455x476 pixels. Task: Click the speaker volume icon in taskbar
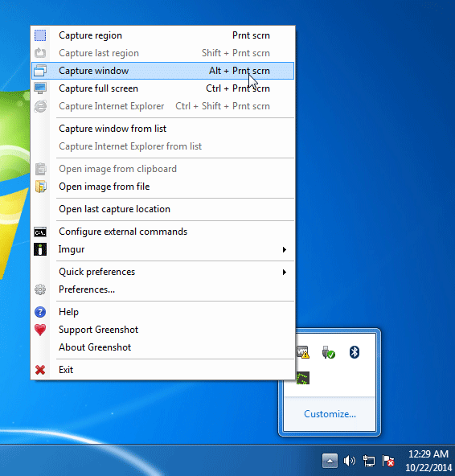(349, 462)
